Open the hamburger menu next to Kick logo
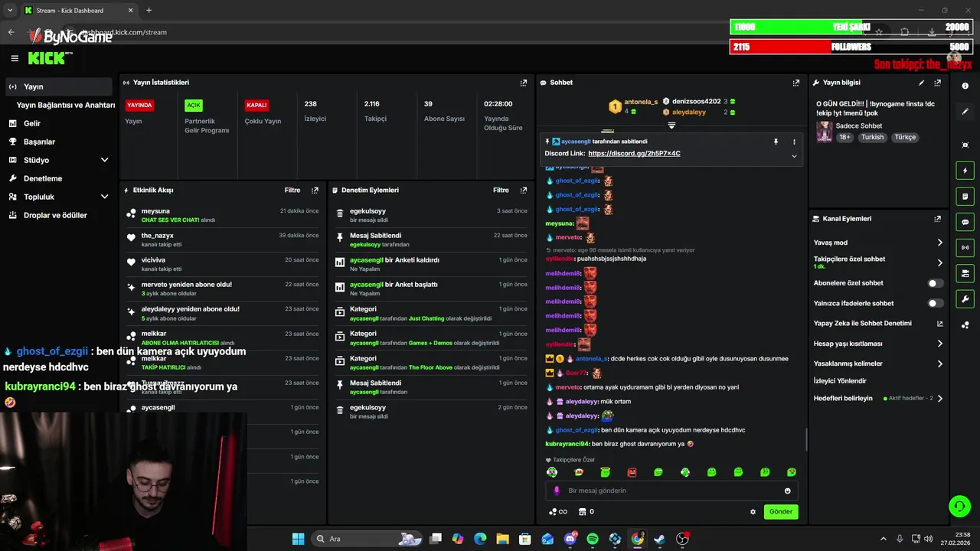 (x=15, y=58)
